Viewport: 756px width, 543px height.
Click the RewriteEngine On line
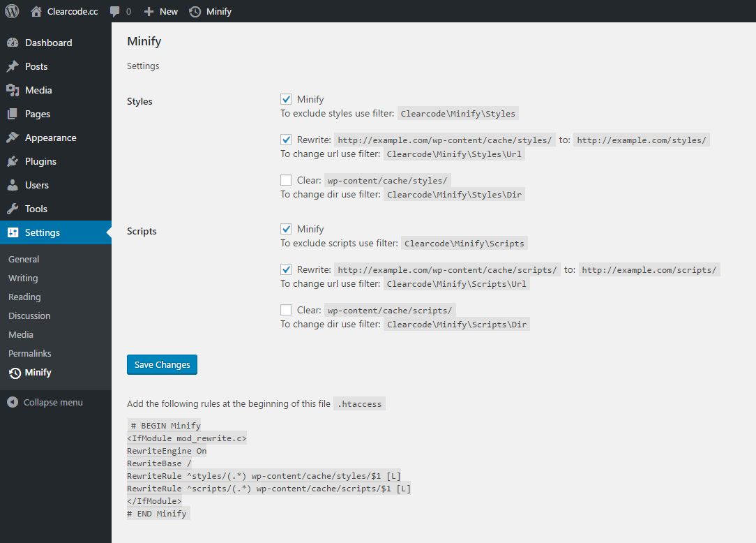(167, 451)
